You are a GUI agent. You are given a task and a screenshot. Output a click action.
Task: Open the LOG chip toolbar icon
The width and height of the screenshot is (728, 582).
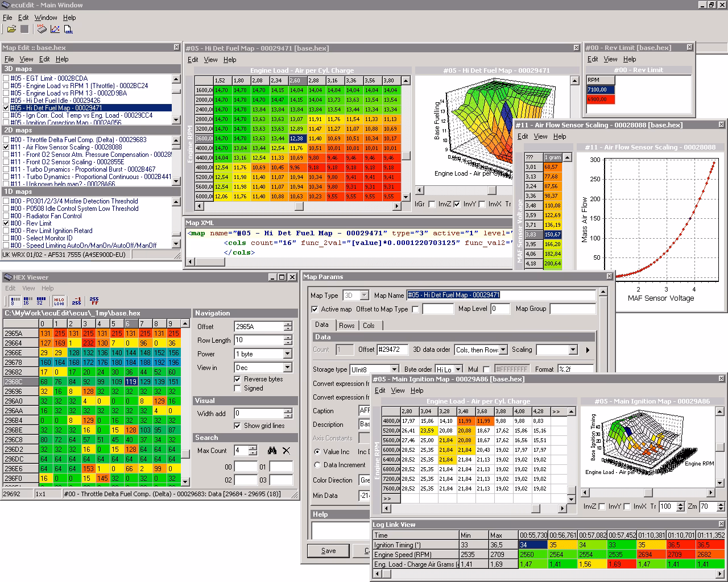(42, 29)
